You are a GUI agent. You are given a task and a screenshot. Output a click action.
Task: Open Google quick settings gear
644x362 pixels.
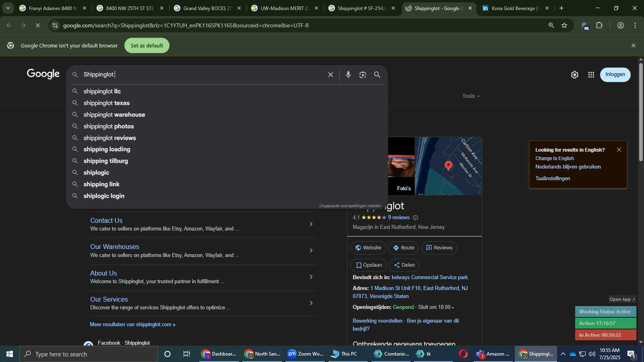[574, 75]
